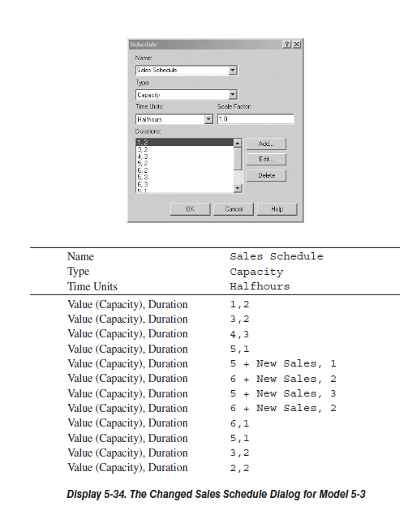Screen dimensions: 408x532
Task: Close the Schedule dialog with the X
Action: coord(296,45)
